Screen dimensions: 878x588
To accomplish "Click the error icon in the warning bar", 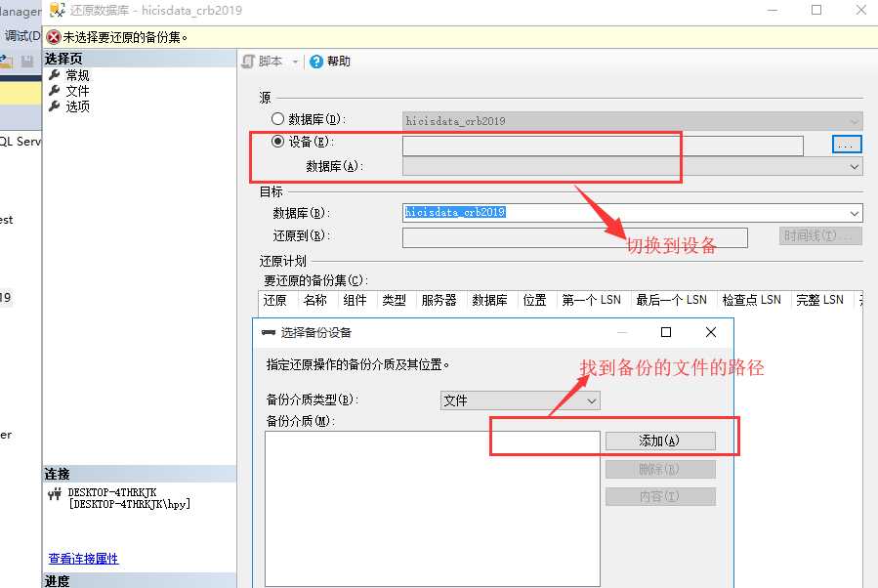I will click(x=54, y=37).
